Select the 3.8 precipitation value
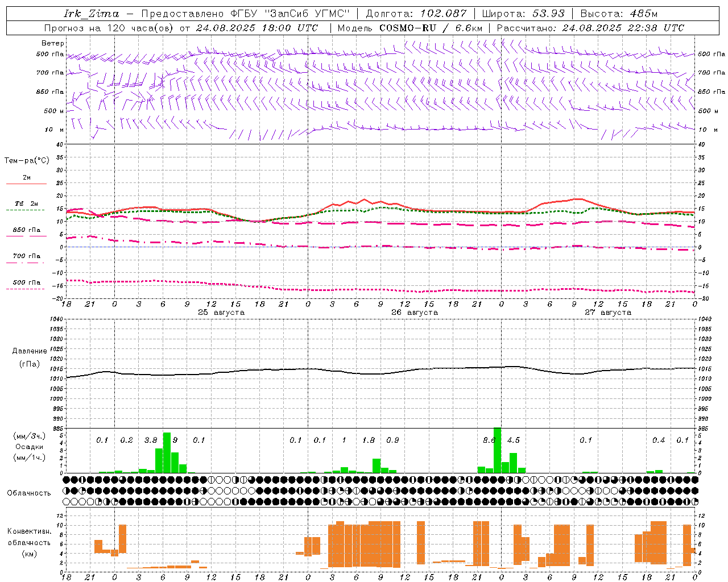728x582 pixels. tap(151, 440)
